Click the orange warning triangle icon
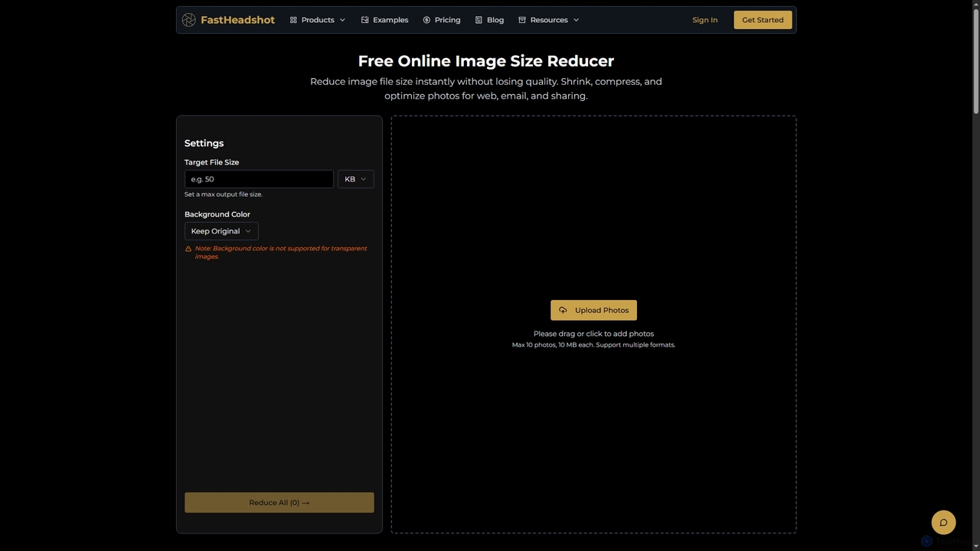 (x=188, y=249)
